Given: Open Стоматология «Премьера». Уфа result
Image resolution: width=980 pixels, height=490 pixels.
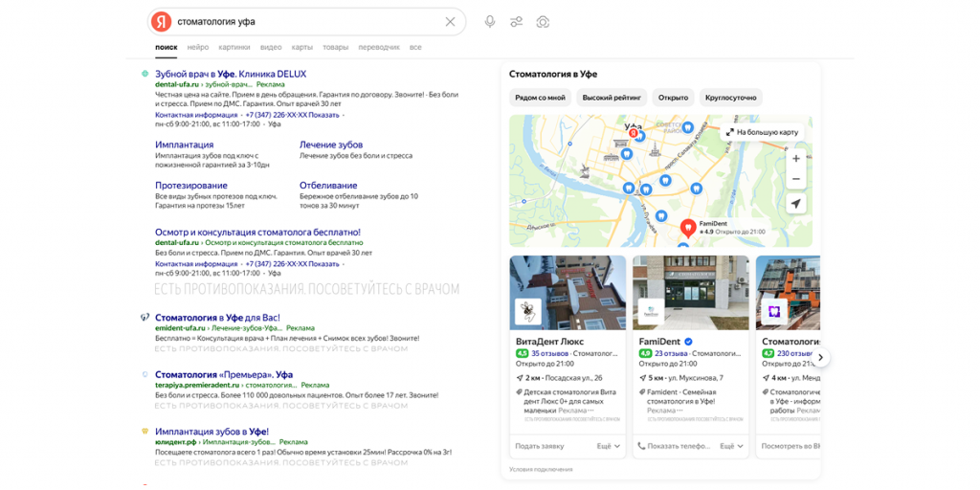Looking at the screenshot, I should [224, 375].
